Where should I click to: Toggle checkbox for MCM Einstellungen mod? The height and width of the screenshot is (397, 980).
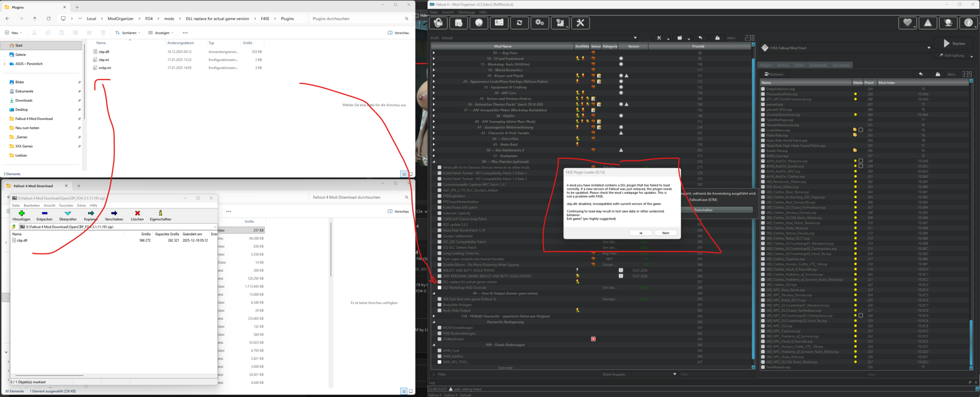click(439, 328)
